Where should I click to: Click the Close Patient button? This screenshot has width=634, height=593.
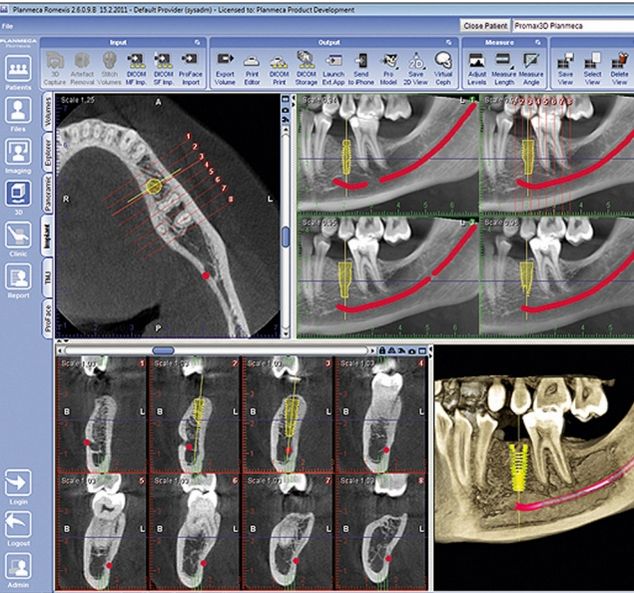pyautogui.click(x=484, y=24)
